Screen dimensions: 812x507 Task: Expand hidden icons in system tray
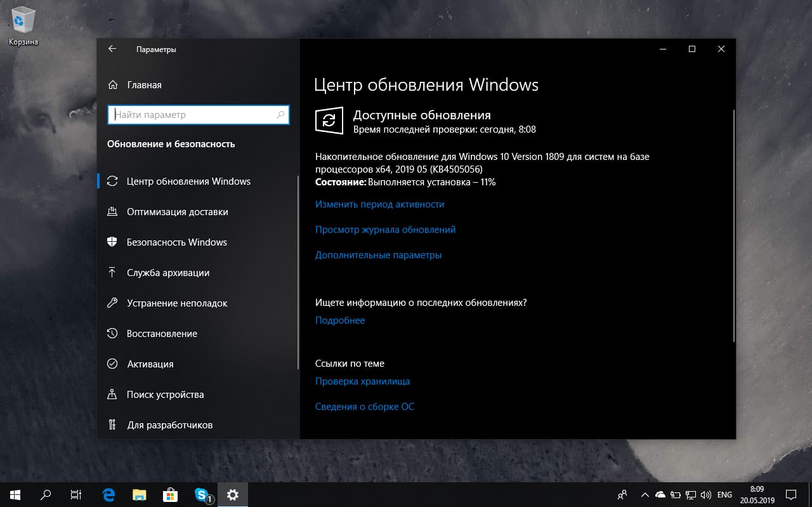(x=645, y=494)
